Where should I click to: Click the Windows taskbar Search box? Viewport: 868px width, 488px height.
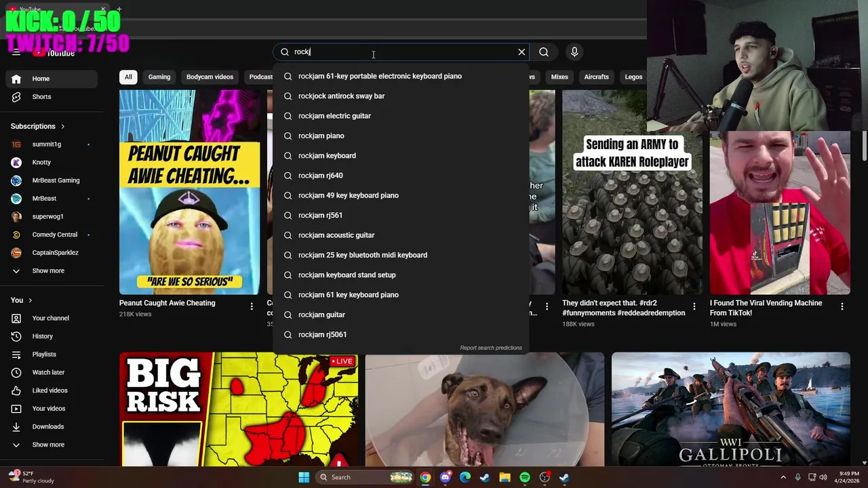[366, 477]
